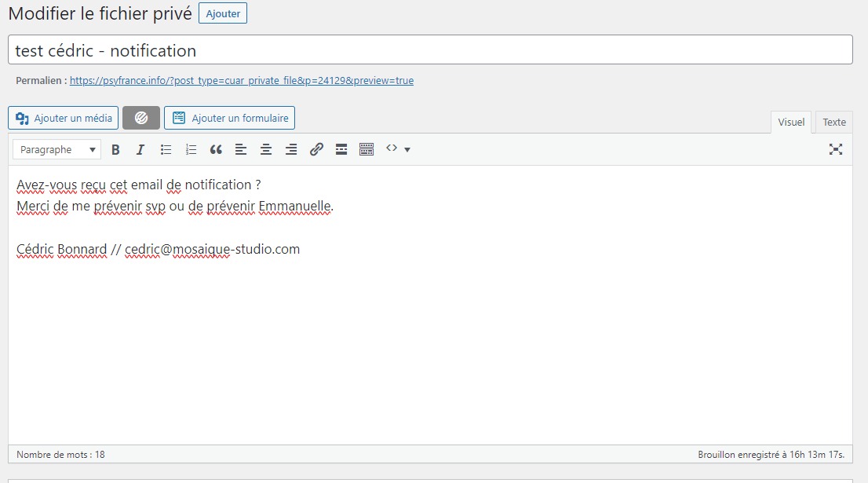
Task: Enable distraction-free fullscreen editor mode
Action: pyautogui.click(x=836, y=149)
